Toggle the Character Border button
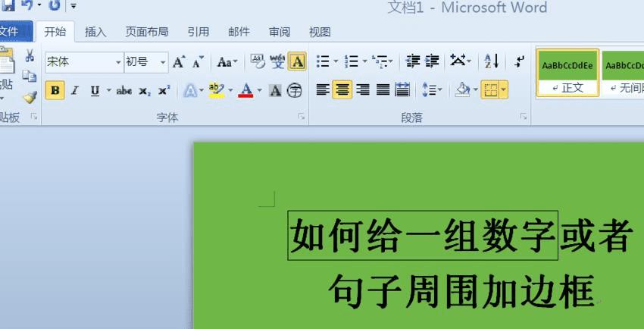Viewport: 644px width, 329px height. [x=297, y=61]
